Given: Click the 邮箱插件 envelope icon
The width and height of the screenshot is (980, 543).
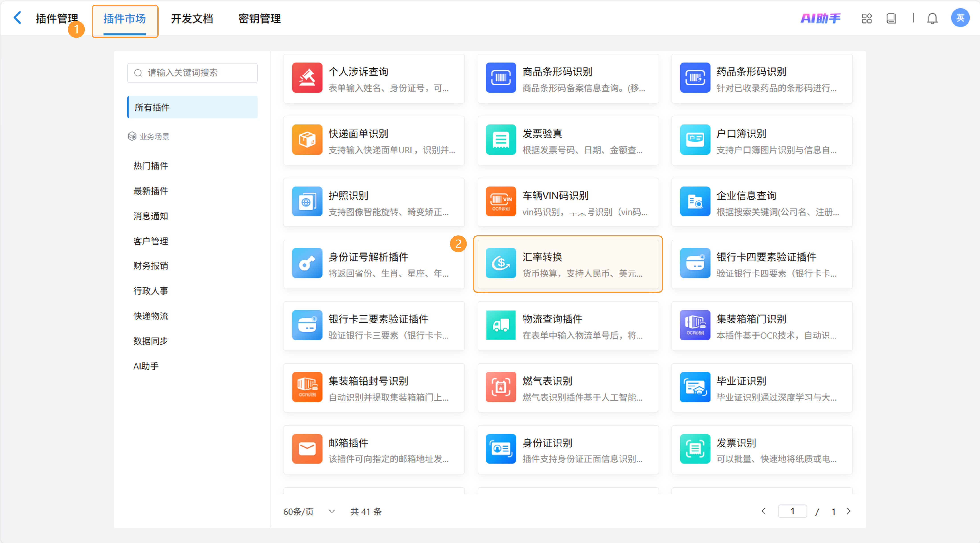Looking at the screenshot, I should tap(307, 449).
